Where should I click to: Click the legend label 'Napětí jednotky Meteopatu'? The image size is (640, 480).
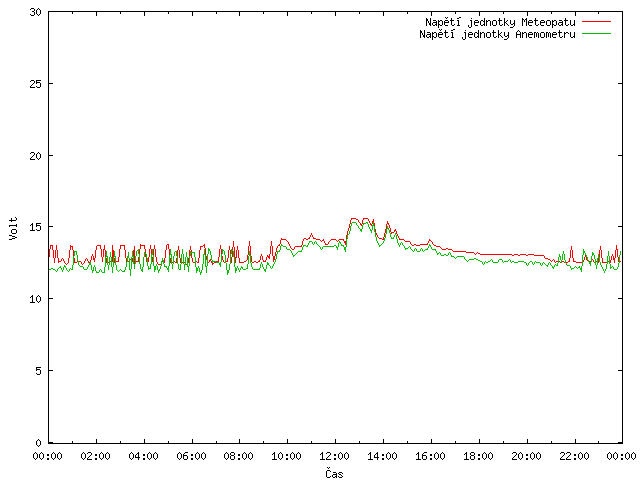500,22
